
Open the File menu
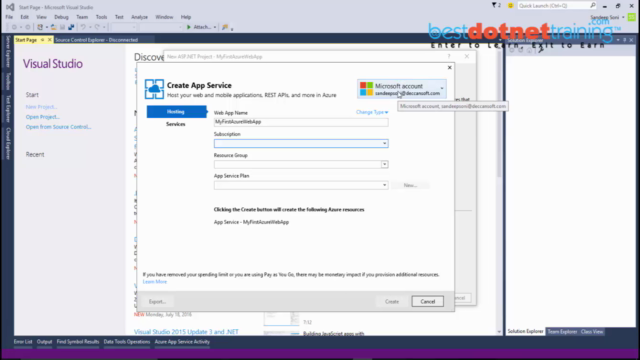pyautogui.click(x=9, y=17)
